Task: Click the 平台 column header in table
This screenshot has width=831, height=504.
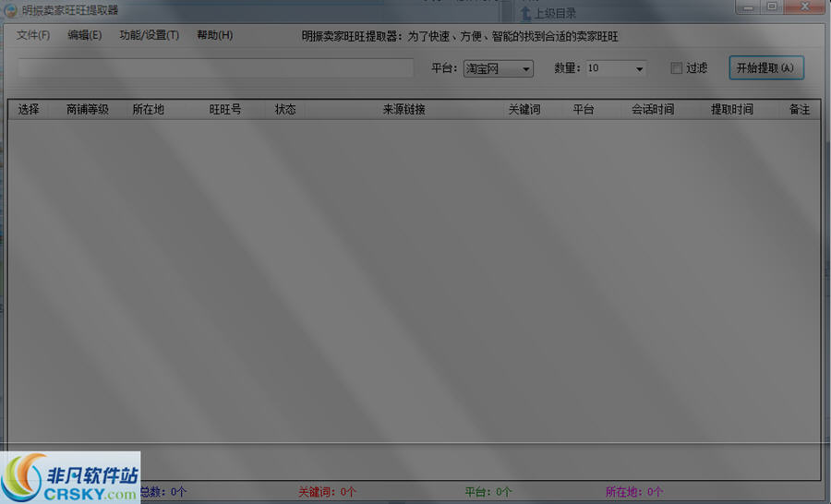Action: click(583, 110)
